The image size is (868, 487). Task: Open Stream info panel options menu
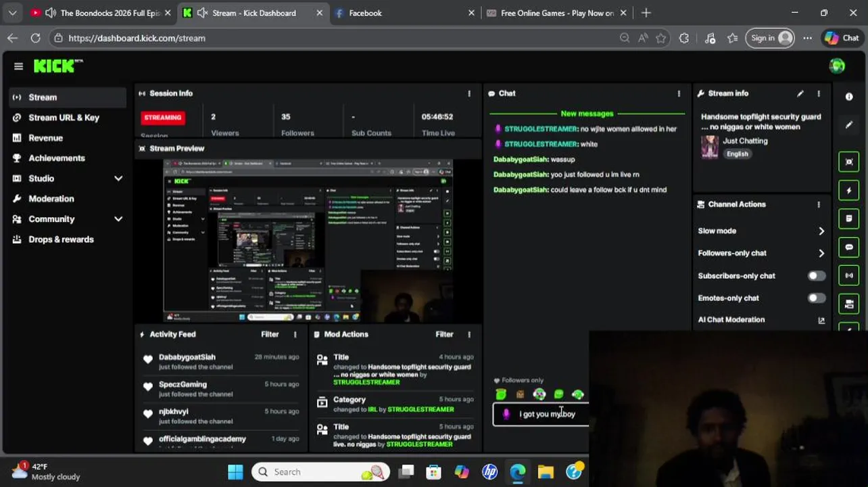(x=819, y=93)
